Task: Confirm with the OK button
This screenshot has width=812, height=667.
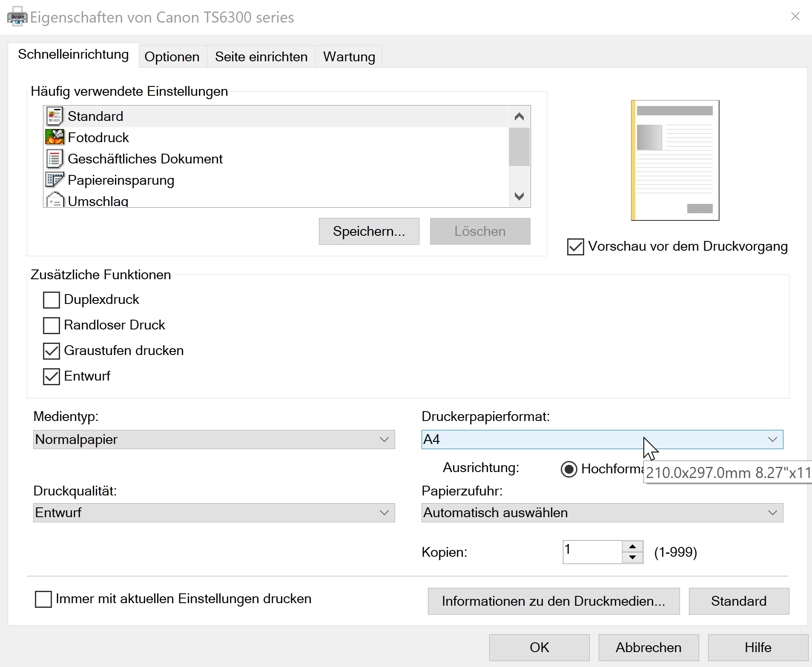Action: coord(539,647)
